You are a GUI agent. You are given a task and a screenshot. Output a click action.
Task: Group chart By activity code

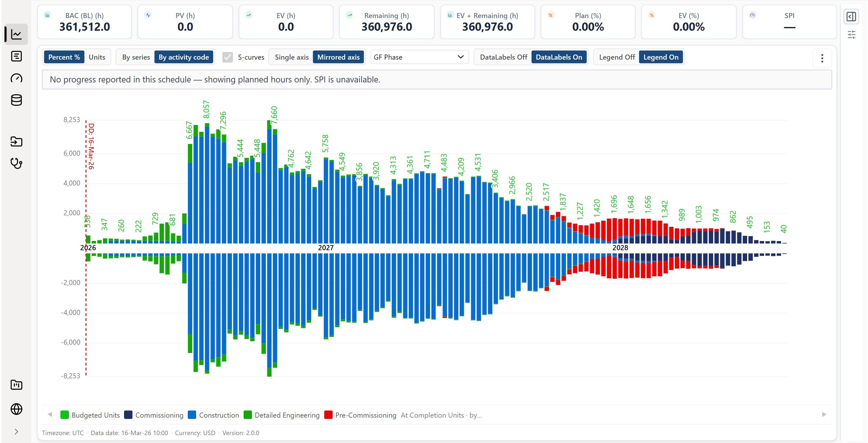click(x=184, y=57)
